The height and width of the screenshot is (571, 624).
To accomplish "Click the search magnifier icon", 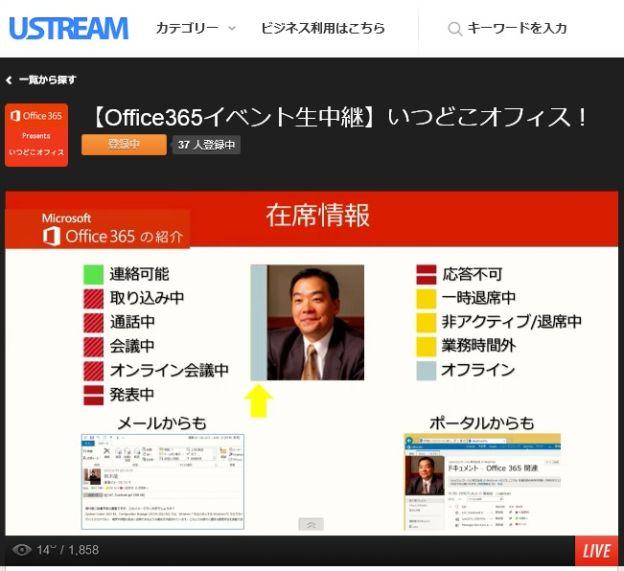I will [454, 29].
